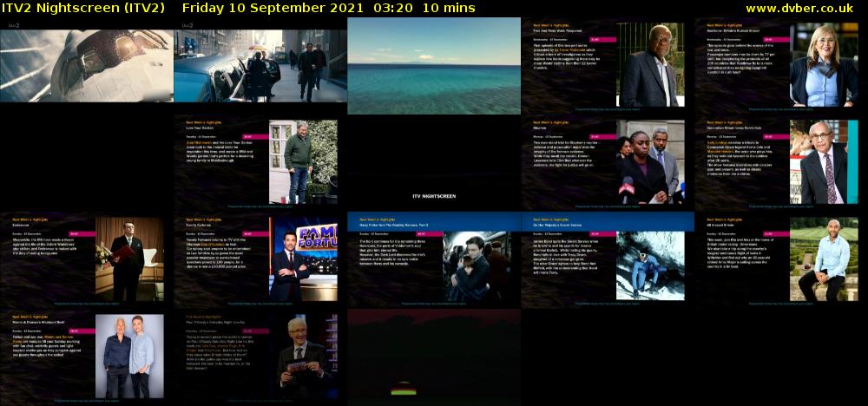
Task: Click the 'ITV NIGHTSCREEN' caption text
Action: pyautogui.click(x=434, y=196)
